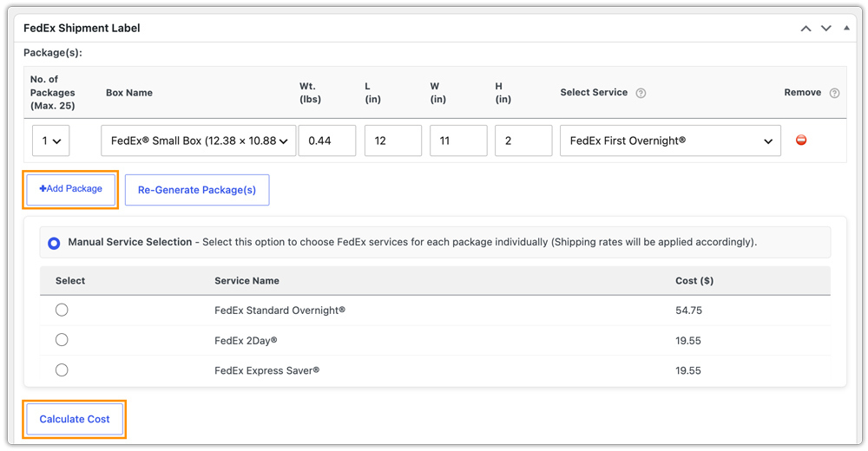Open help tooltip next to Select Service
This screenshot has height=451, width=868.
[x=641, y=93]
